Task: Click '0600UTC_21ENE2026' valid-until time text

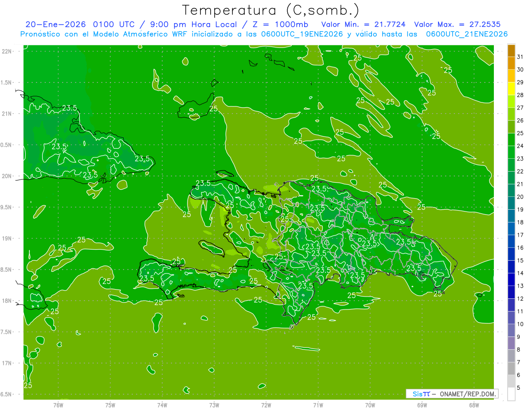Action: [x=467, y=34]
